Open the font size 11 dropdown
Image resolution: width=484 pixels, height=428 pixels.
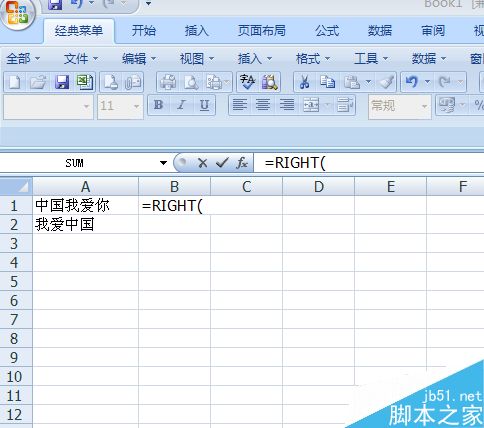[136, 107]
